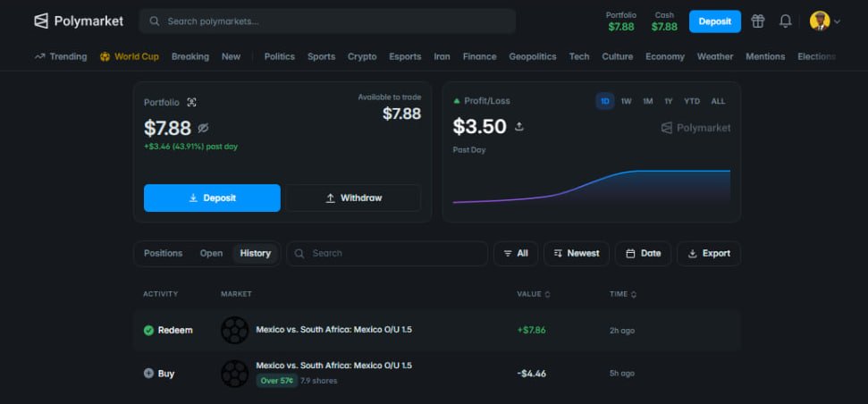Click the search magnifier icon in top bar
The width and height of the screenshot is (868, 404).
[155, 21]
